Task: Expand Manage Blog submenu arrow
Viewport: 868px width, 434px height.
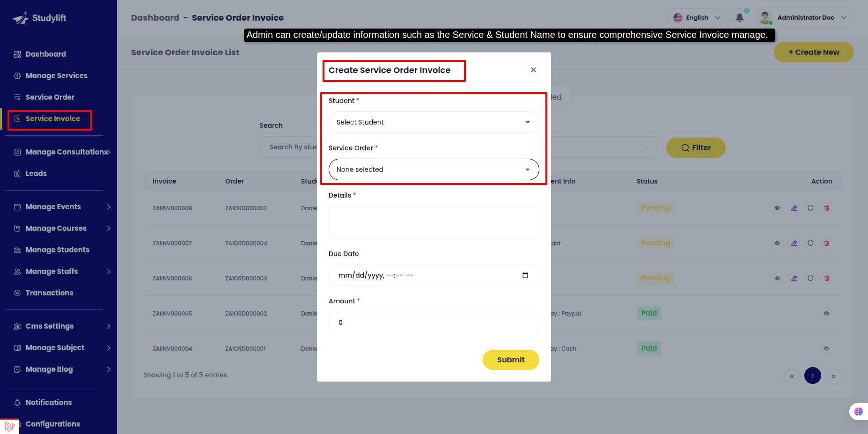Action: click(109, 369)
